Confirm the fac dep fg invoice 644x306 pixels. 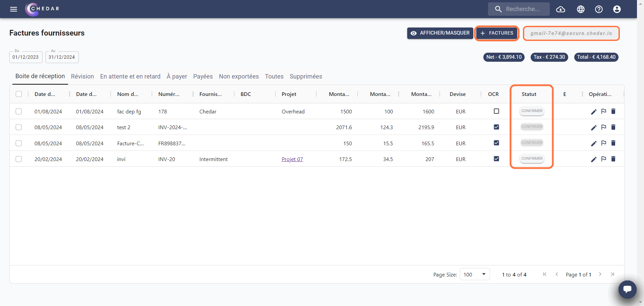pyautogui.click(x=532, y=111)
